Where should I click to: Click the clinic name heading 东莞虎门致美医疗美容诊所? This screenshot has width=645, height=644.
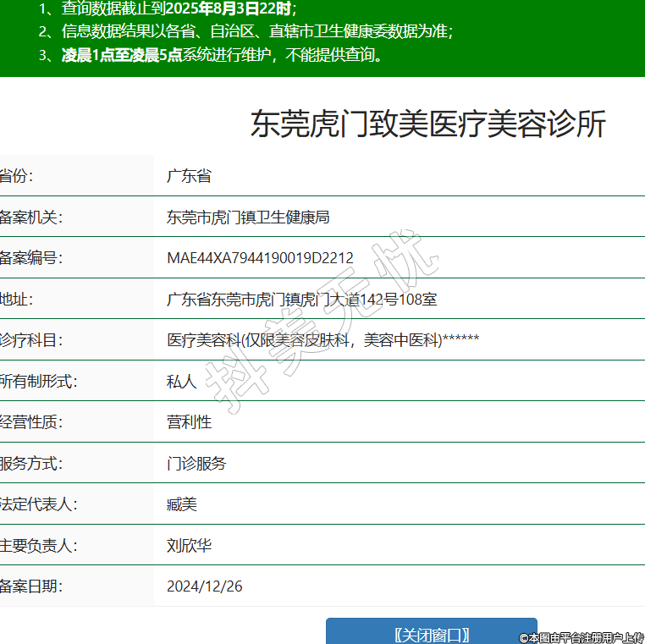click(427, 124)
